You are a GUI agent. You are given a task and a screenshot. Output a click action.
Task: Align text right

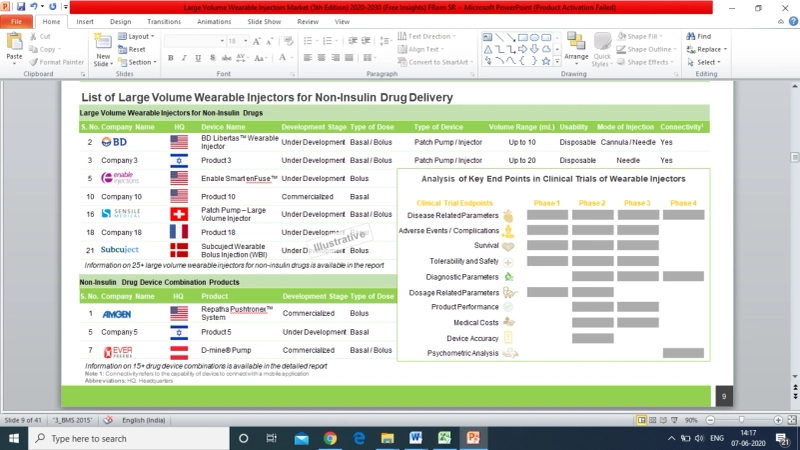pyautogui.click(x=335, y=58)
